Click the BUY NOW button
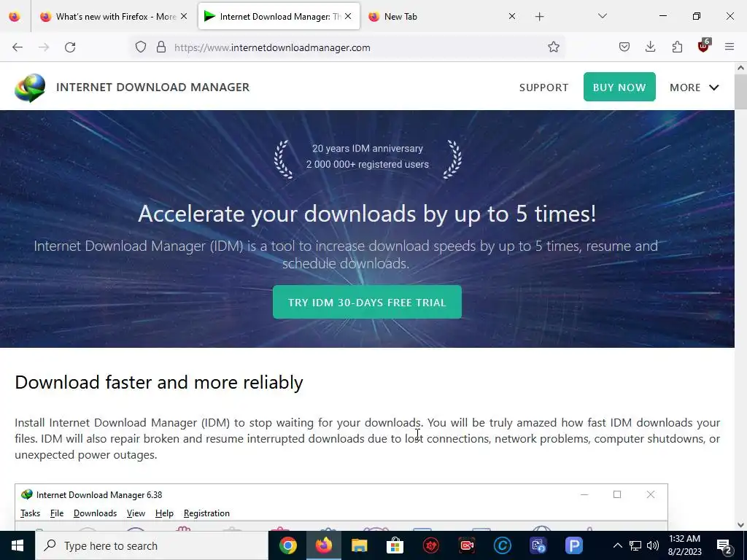747x560 pixels. pos(619,87)
